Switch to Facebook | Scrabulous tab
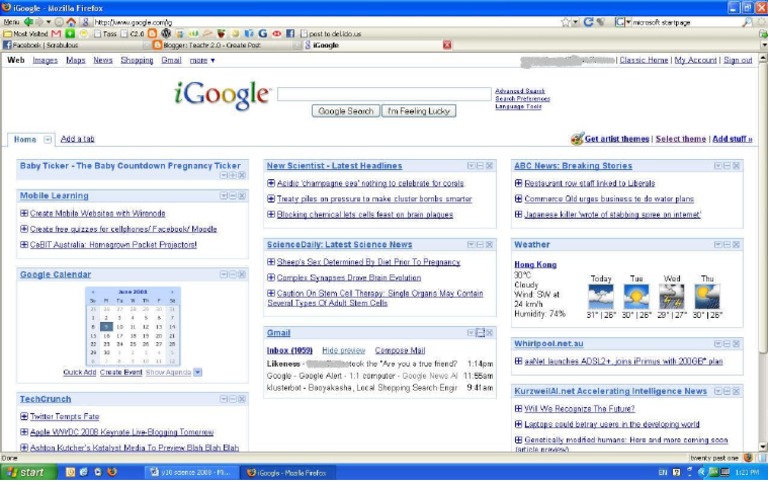 click(x=74, y=45)
